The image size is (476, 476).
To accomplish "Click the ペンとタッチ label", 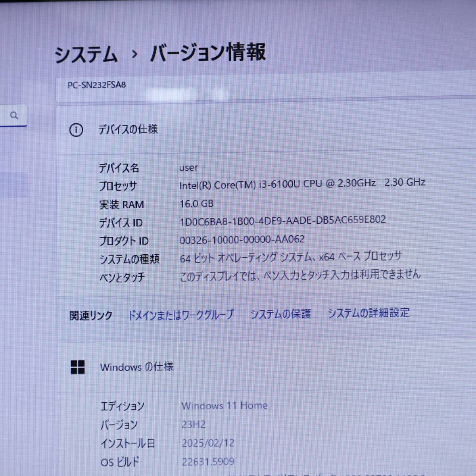I will click(x=122, y=278).
